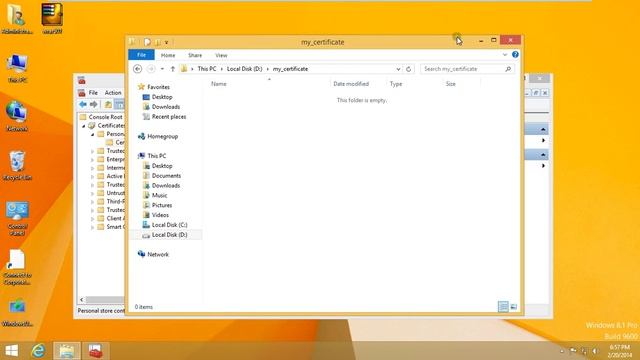The image size is (640, 360).
Task: Click the Explorer Forward arrow
Action: point(151,69)
